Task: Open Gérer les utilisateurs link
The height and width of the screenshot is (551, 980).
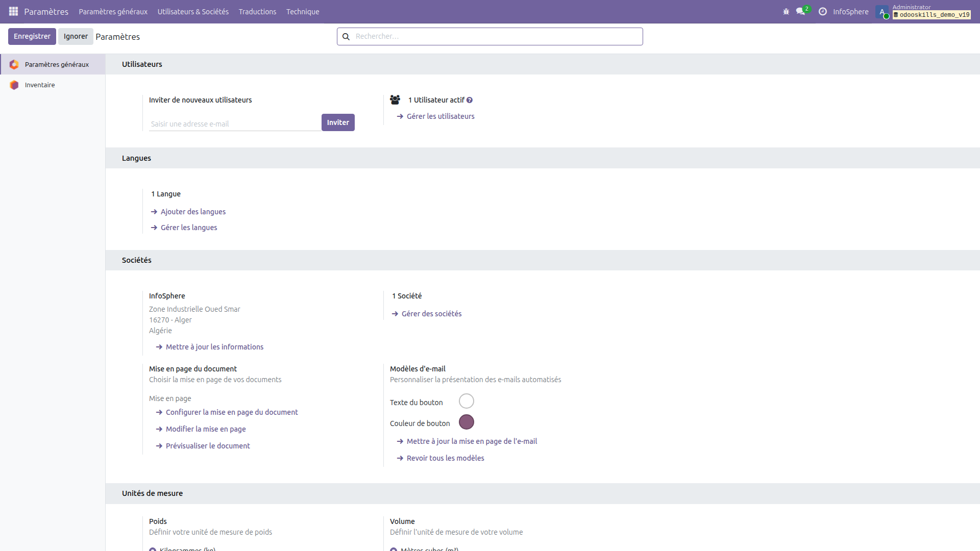Action: click(x=440, y=116)
